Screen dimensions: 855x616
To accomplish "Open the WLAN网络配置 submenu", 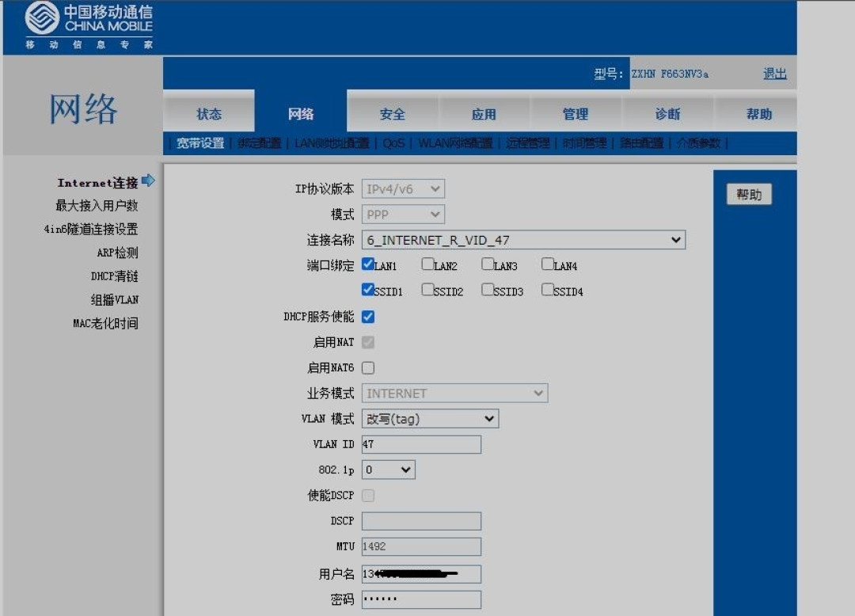I will coord(455,143).
